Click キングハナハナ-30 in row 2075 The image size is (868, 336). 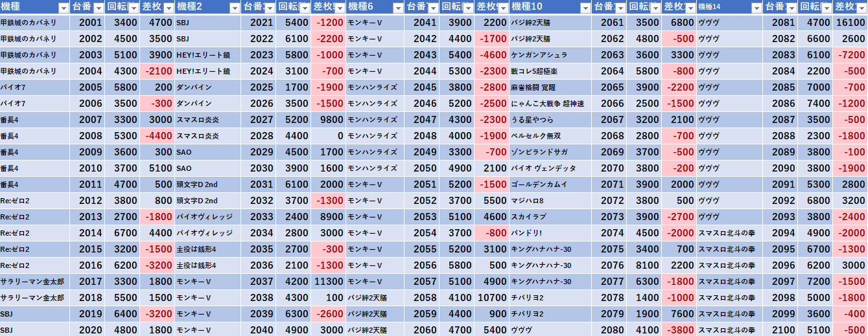click(x=550, y=249)
